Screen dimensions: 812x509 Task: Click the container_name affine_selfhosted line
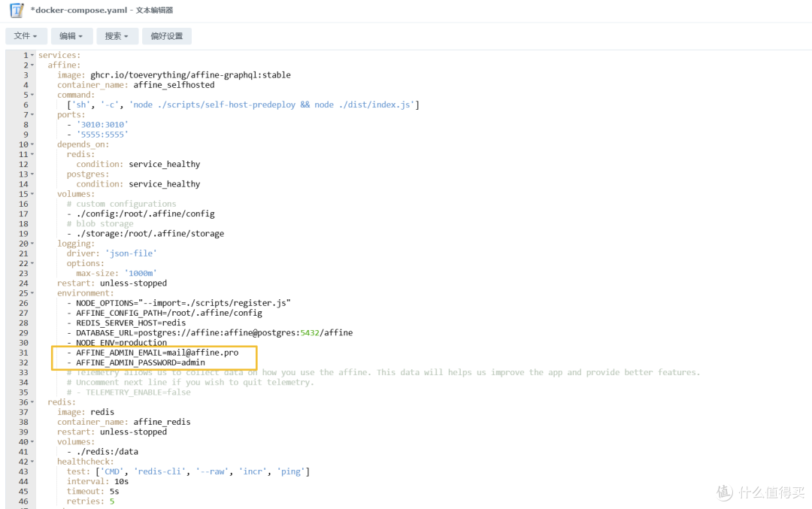pos(135,85)
